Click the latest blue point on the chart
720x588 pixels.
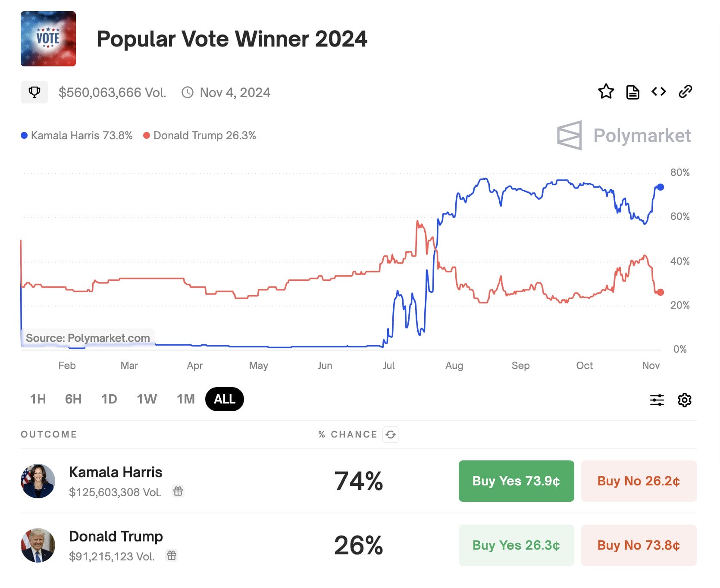(661, 187)
